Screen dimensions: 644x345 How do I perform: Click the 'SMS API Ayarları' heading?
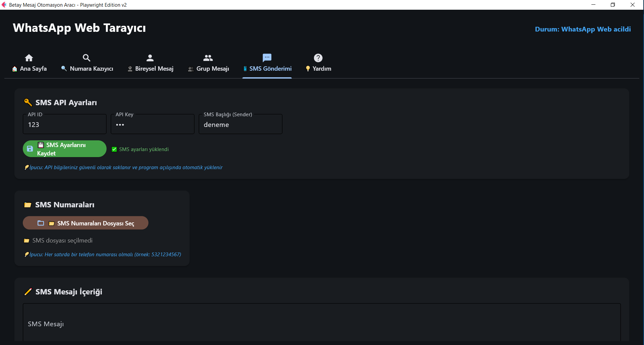point(66,102)
